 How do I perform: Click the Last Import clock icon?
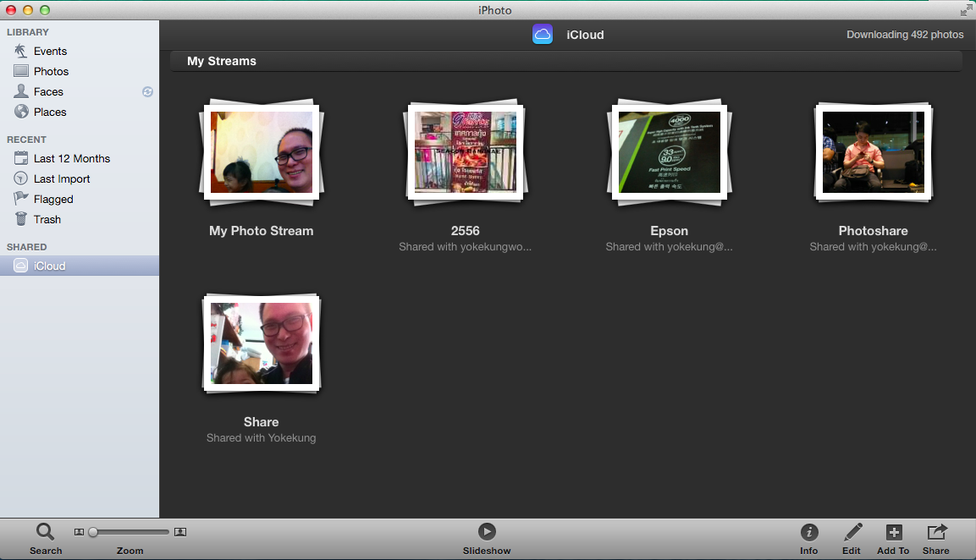tap(21, 178)
